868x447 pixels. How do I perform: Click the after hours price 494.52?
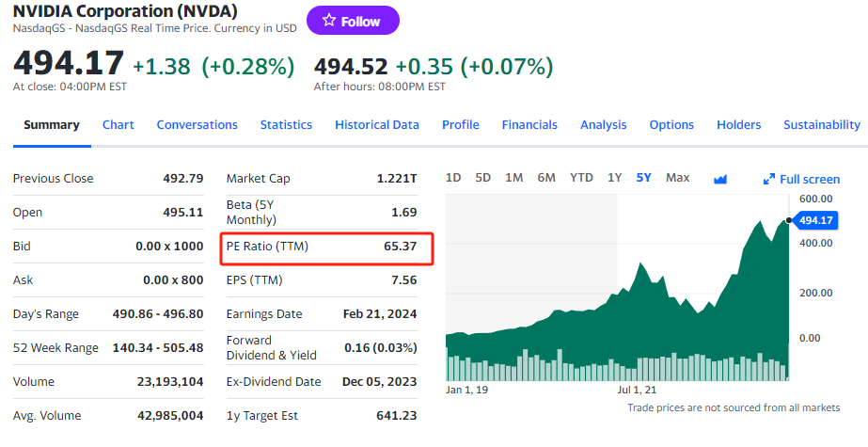(351, 67)
